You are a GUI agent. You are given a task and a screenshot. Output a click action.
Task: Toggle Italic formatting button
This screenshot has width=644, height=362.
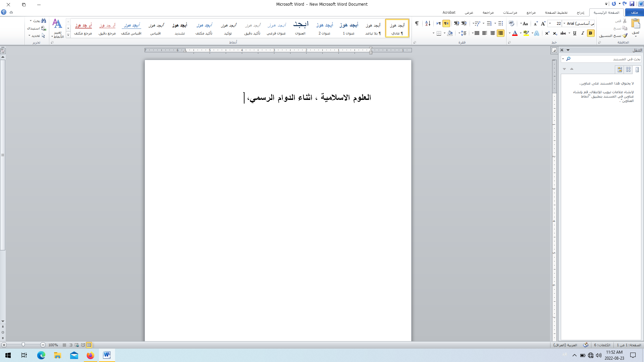[583, 33]
